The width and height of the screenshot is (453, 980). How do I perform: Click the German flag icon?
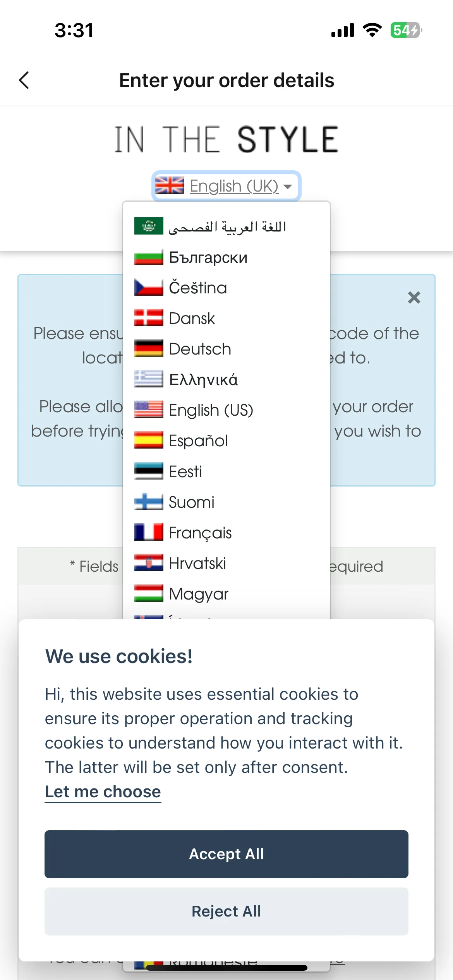tap(149, 348)
